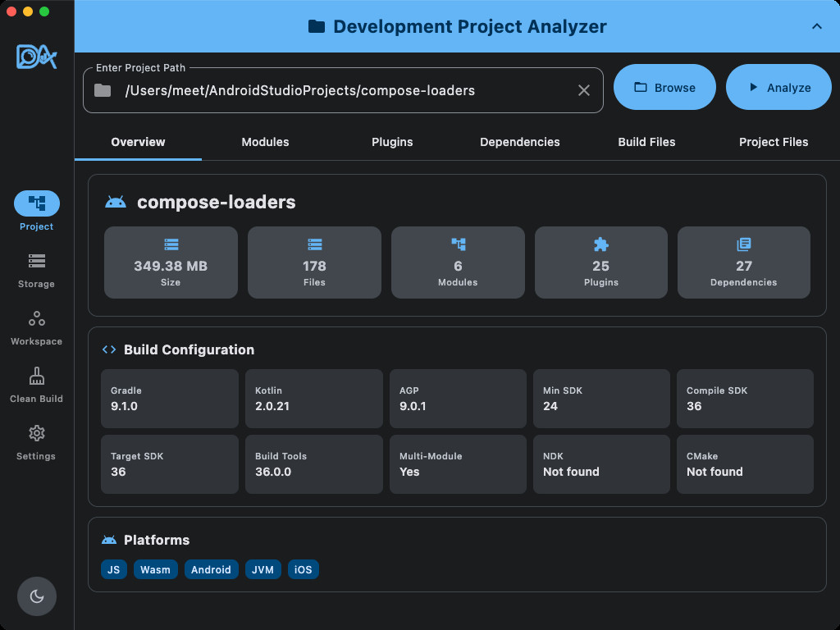The width and height of the screenshot is (840, 630).
Task: Switch to the Dependencies tab
Action: coord(519,142)
